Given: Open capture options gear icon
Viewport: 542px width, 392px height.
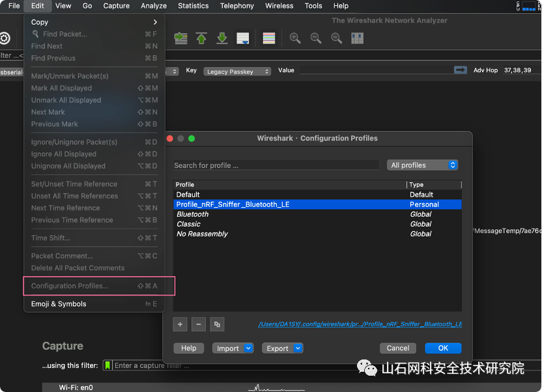Looking at the screenshot, I should tap(5, 38).
